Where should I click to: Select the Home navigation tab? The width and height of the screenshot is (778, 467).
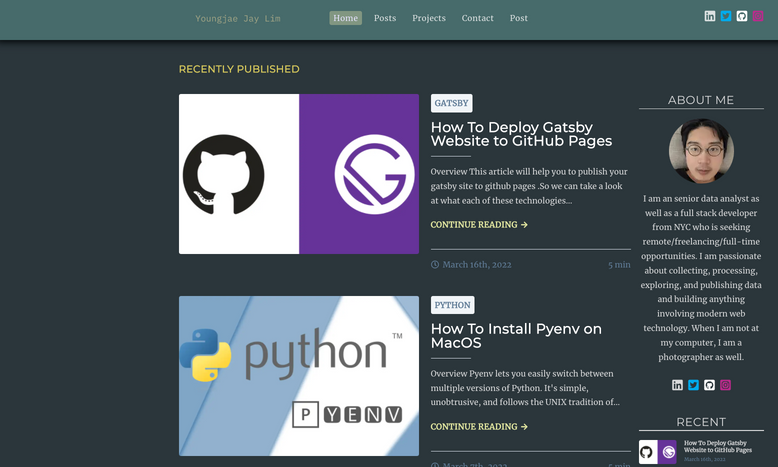pyautogui.click(x=345, y=18)
